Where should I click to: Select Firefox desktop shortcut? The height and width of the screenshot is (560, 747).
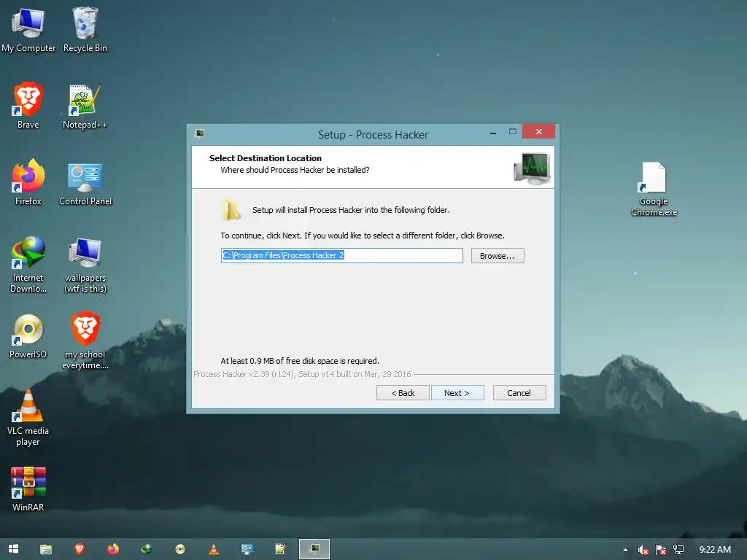(28, 182)
